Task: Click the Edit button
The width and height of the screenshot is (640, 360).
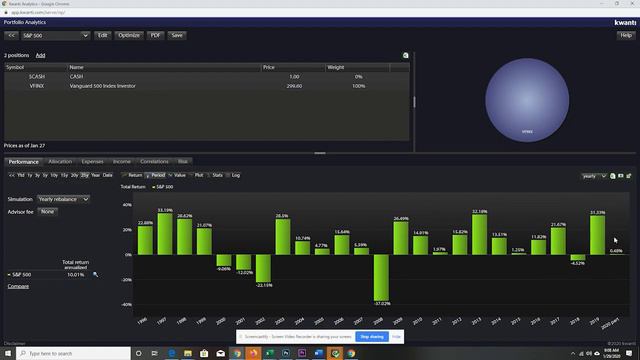Action: point(102,36)
